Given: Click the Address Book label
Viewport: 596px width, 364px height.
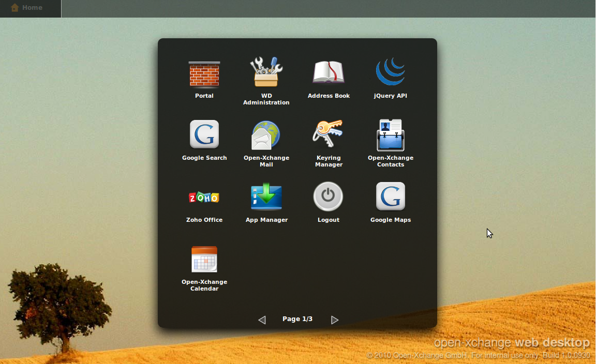Looking at the screenshot, I should 329,96.
